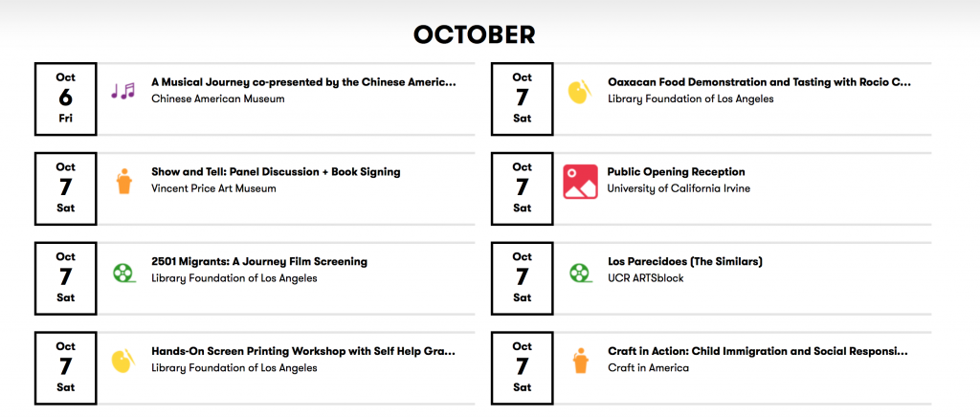
Task: Click the green film reel icon for Los Parecidoes
Action: click(x=581, y=273)
